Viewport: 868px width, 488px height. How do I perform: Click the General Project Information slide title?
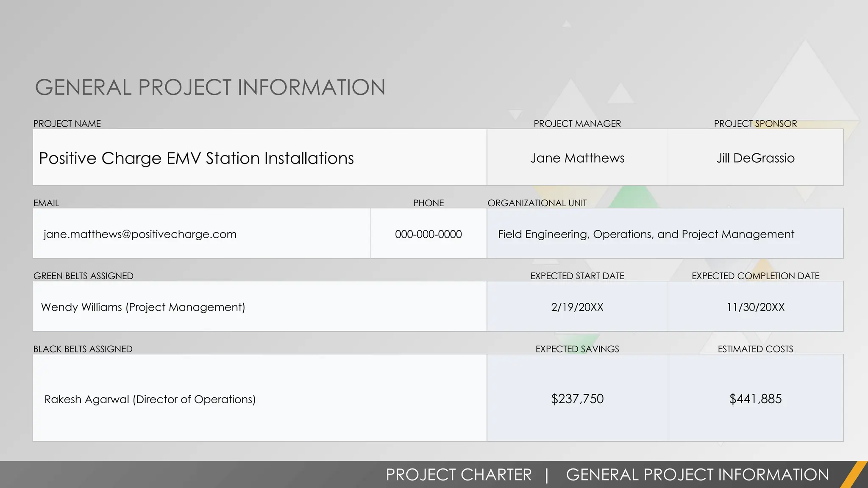[x=210, y=87]
